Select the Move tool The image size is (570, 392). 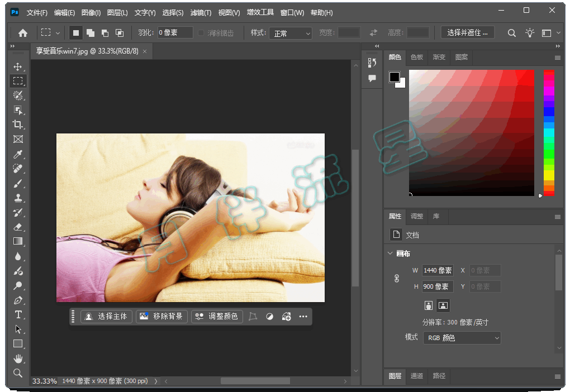[x=18, y=66]
